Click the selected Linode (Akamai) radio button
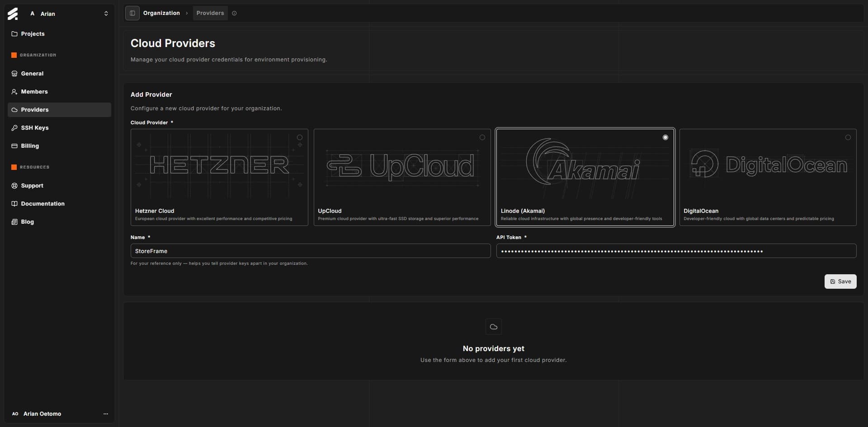This screenshot has height=427, width=868. pyautogui.click(x=665, y=137)
